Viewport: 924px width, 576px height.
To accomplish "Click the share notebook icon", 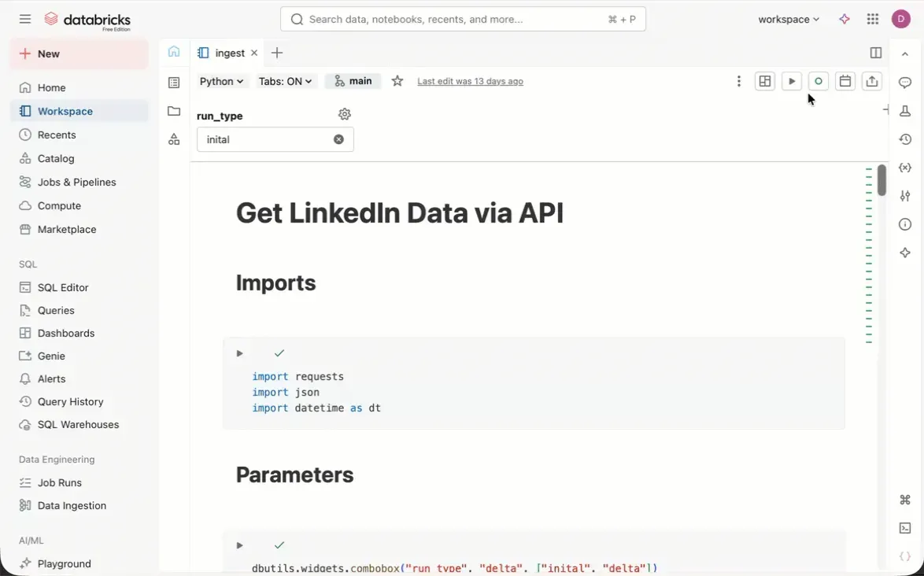I will (x=871, y=81).
